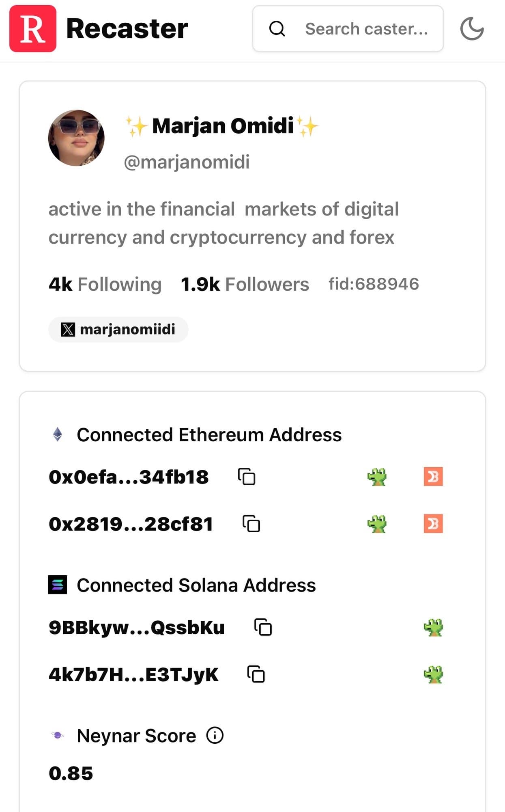Open the 1.9k Followers list
505x812 pixels.
(245, 284)
